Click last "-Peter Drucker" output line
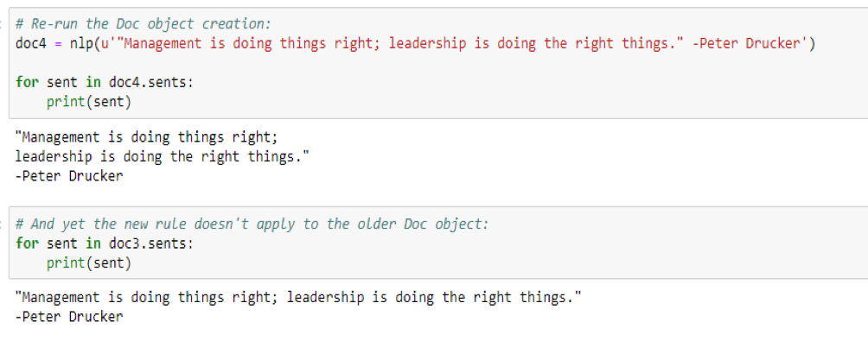This screenshot has width=868, height=341. click(x=69, y=317)
